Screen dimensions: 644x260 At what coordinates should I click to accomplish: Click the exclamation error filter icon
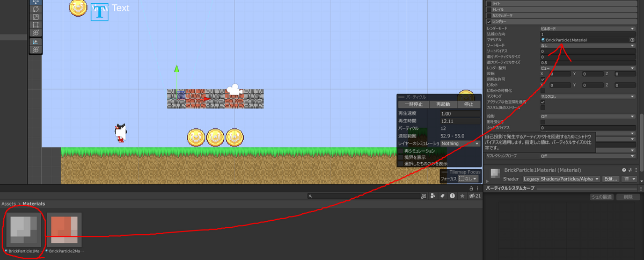click(452, 197)
